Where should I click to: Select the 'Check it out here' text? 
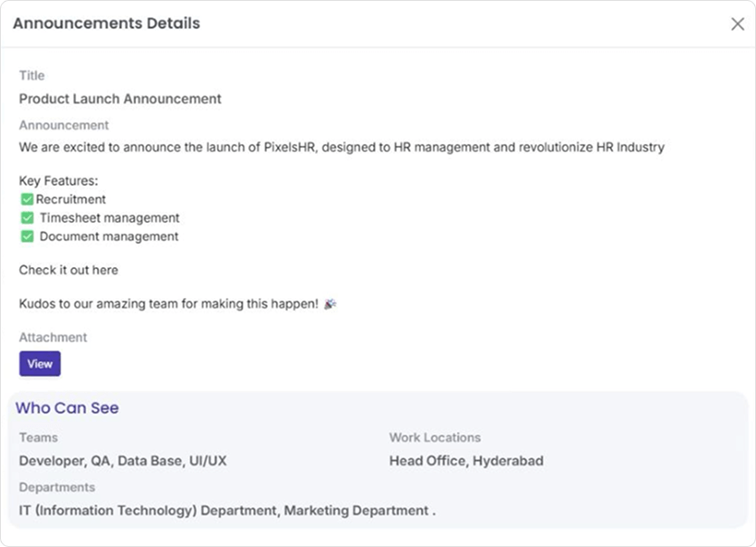(69, 270)
